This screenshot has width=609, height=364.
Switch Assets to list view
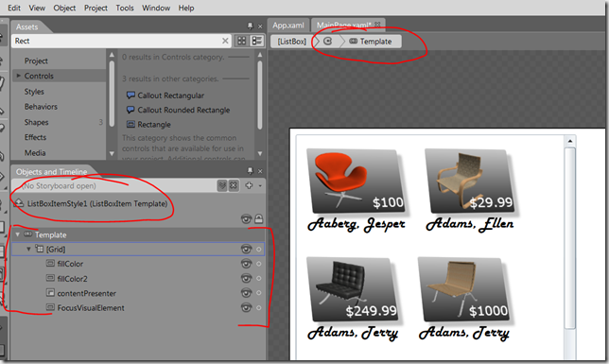tap(256, 41)
